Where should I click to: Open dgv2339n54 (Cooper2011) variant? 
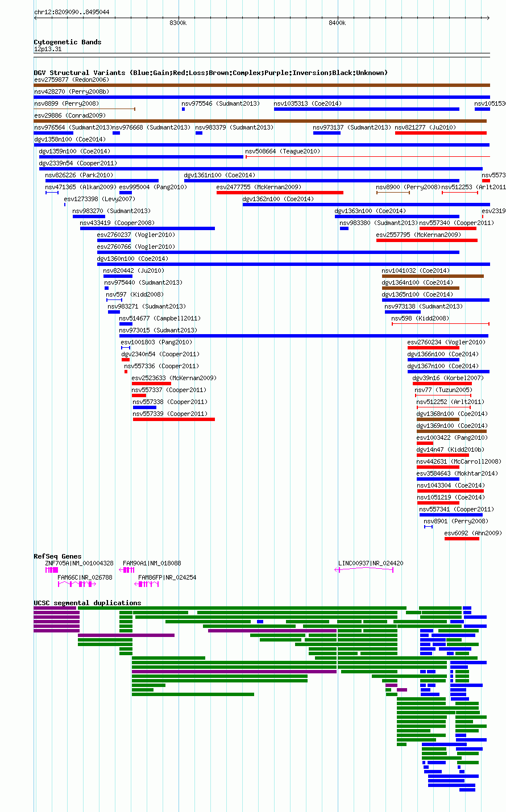click(78, 163)
